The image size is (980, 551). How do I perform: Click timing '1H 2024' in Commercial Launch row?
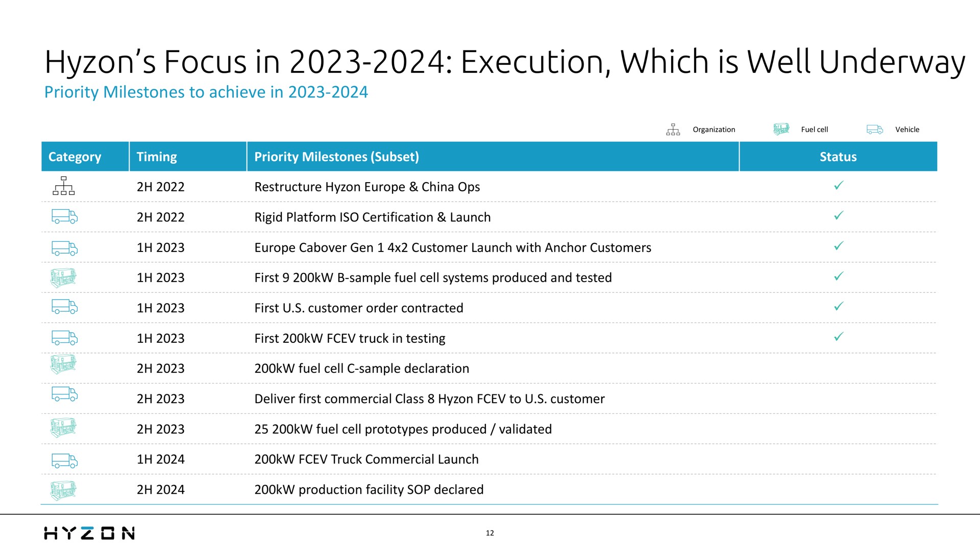click(x=160, y=459)
